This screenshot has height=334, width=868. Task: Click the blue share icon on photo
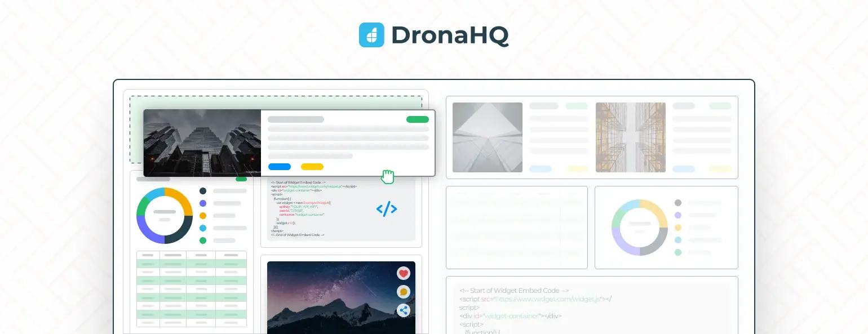click(403, 310)
